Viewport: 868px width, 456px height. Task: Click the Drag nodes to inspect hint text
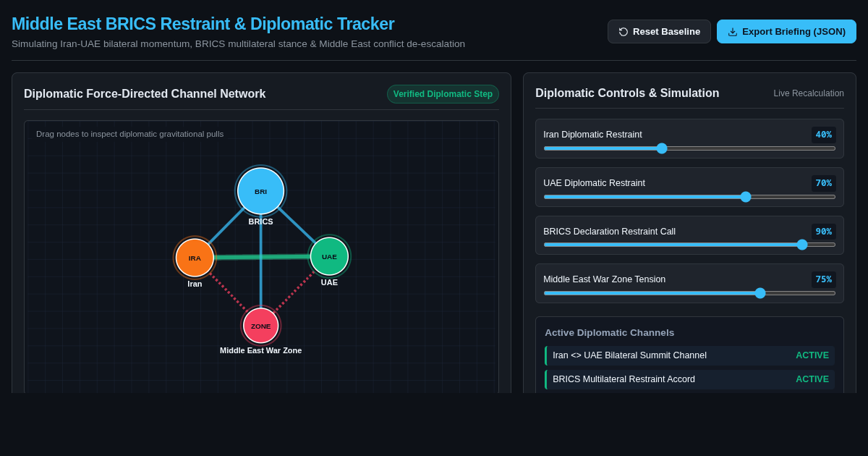tap(130, 134)
